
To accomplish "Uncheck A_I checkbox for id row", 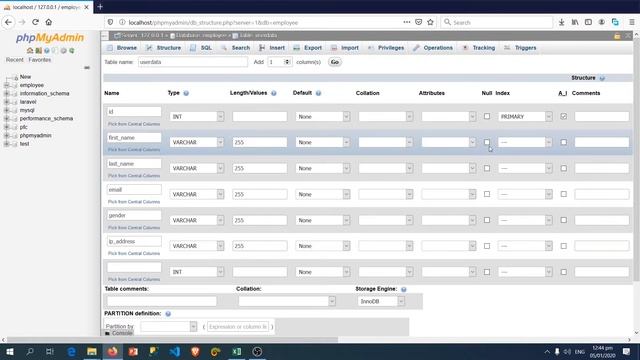I will tap(564, 116).
